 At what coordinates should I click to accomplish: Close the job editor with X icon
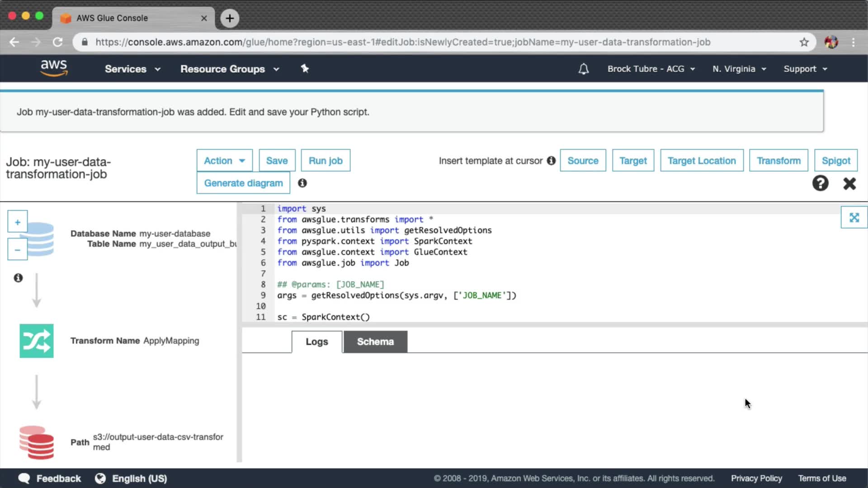tap(849, 183)
